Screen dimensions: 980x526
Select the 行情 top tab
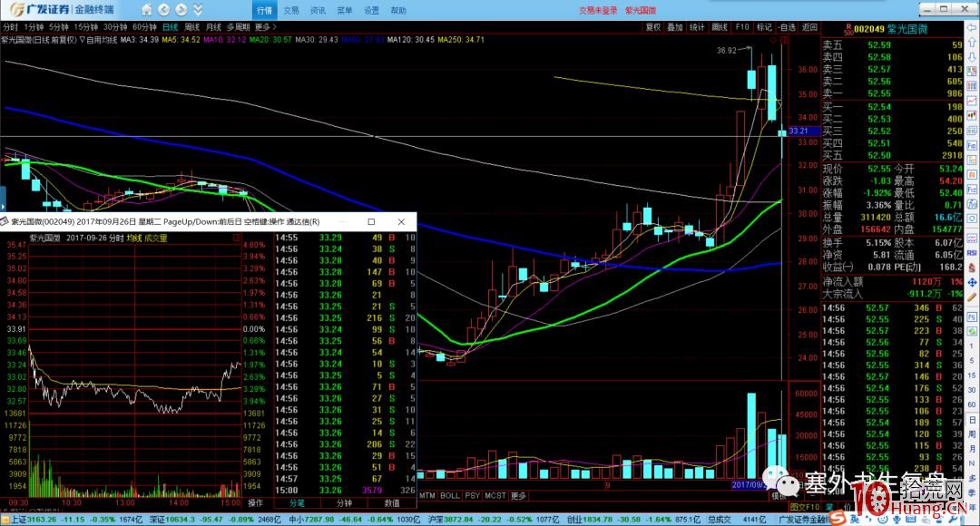[x=264, y=10]
